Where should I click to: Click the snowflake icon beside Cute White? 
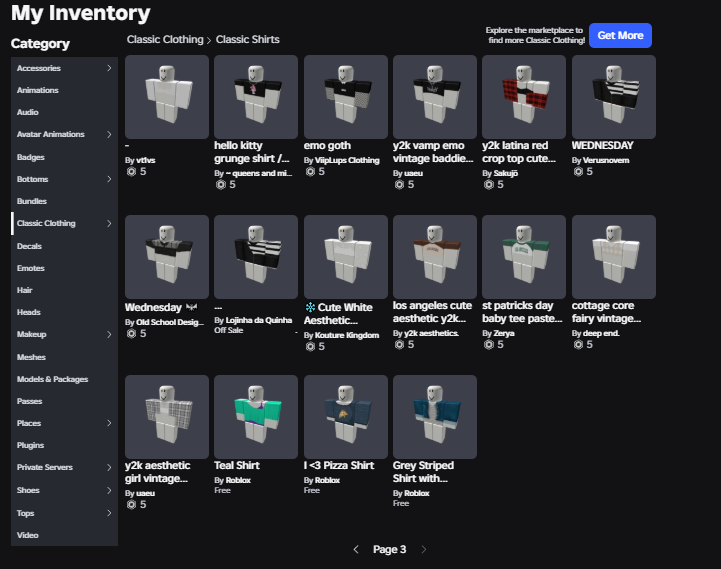[310, 307]
